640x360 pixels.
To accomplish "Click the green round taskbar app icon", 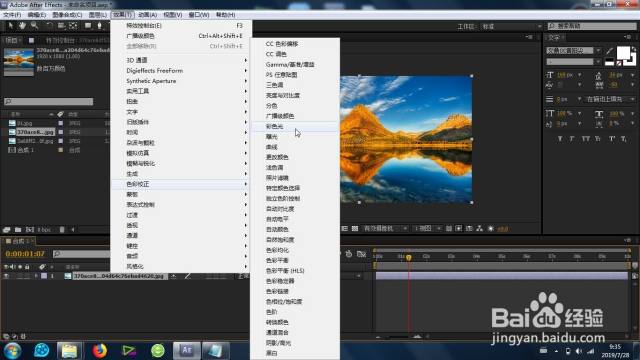I will 158,351.
